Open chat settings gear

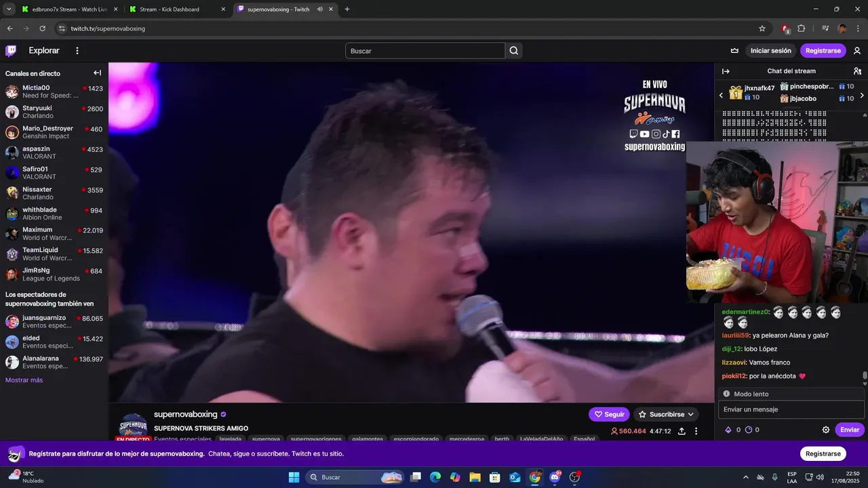click(x=826, y=430)
